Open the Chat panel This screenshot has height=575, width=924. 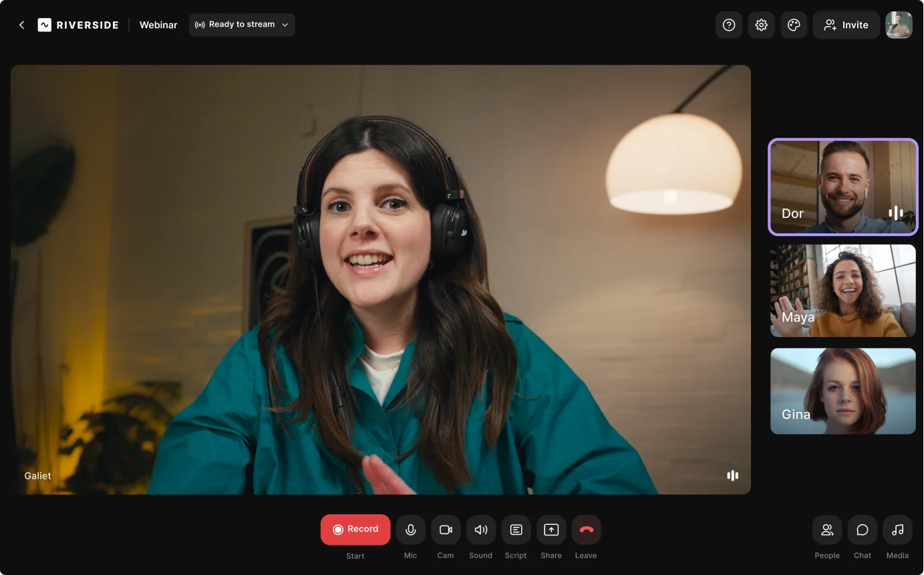(863, 530)
